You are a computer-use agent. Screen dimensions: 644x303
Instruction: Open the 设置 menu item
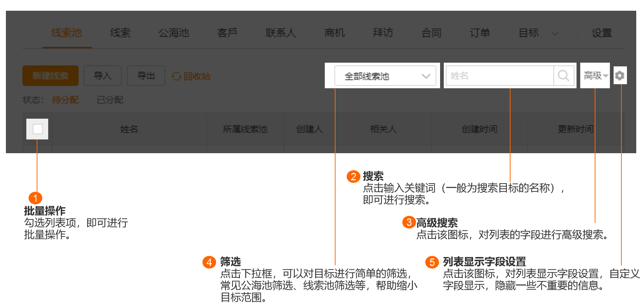(x=601, y=33)
